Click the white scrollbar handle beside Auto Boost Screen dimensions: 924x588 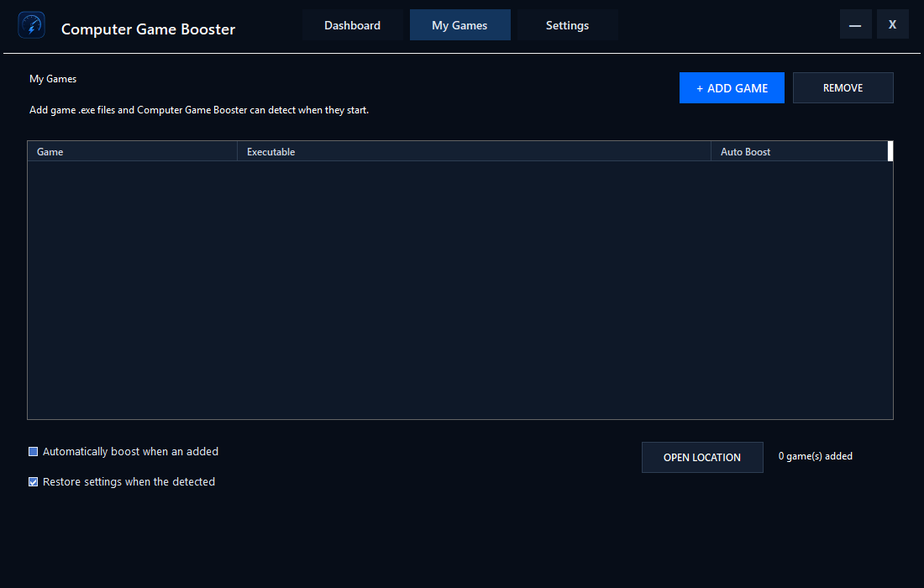tap(890, 151)
